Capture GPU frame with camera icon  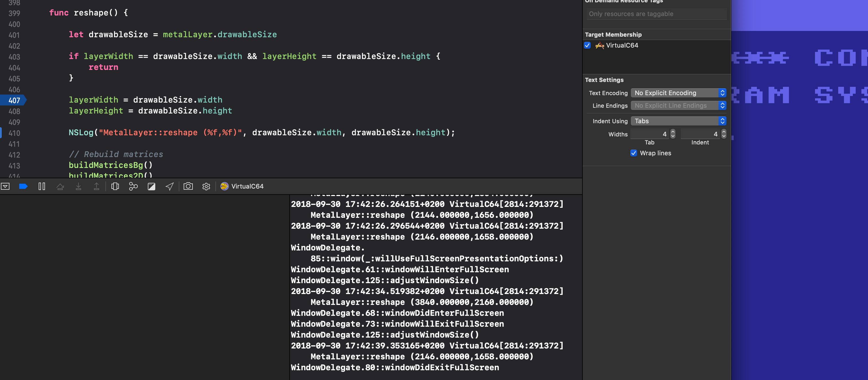[x=188, y=186]
